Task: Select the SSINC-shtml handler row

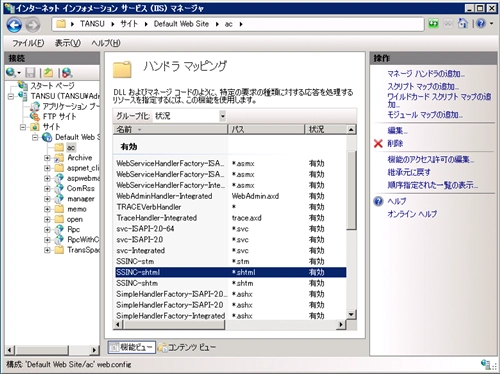Action: [x=231, y=272]
